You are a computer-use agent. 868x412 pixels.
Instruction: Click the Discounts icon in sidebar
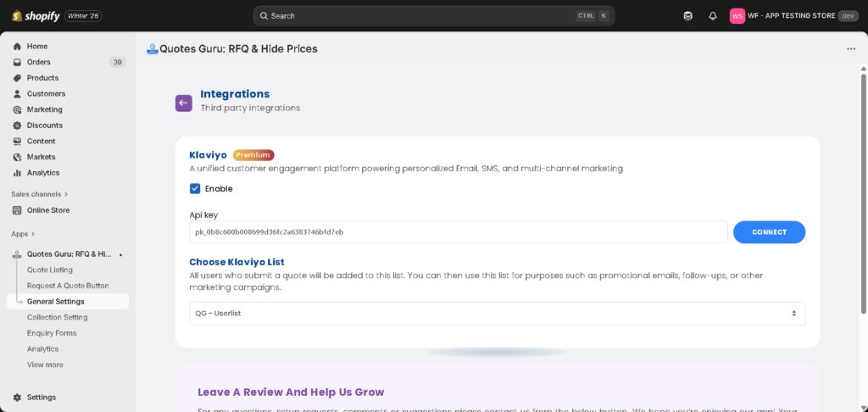(x=17, y=125)
